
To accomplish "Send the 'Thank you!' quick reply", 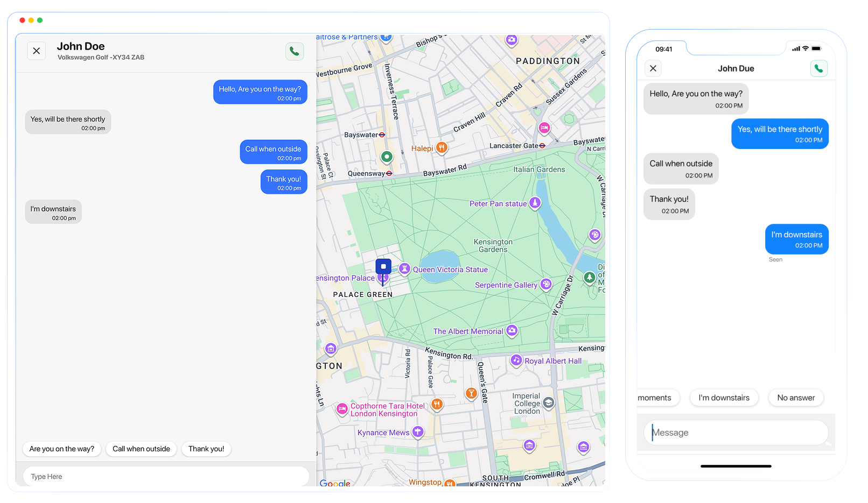I will point(206,449).
